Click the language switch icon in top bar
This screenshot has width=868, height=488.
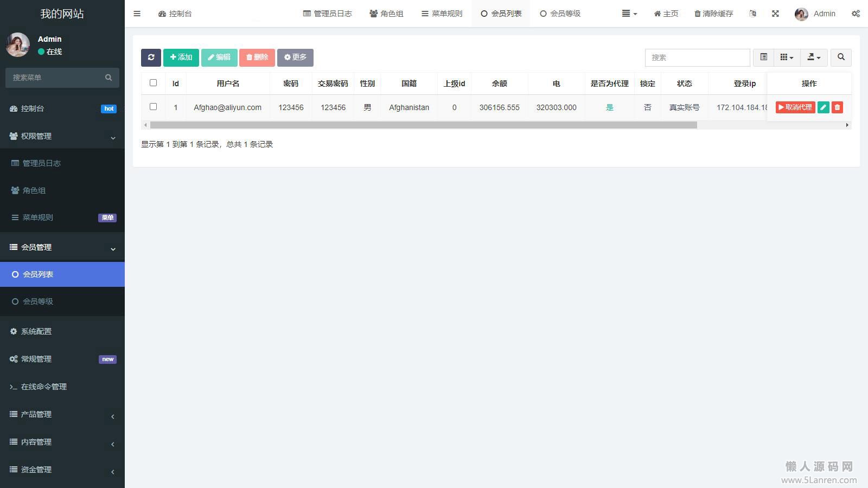point(752,14)
